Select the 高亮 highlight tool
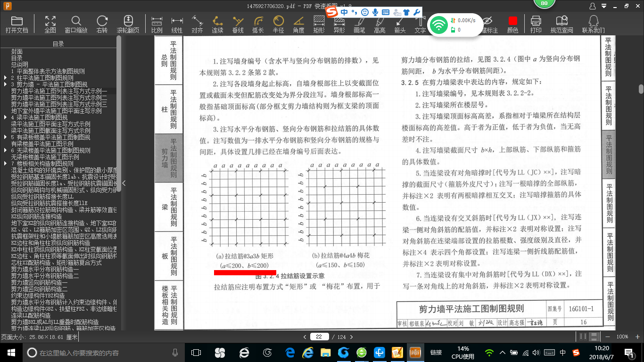Viewport: 644px width, 362px height. 380,24
